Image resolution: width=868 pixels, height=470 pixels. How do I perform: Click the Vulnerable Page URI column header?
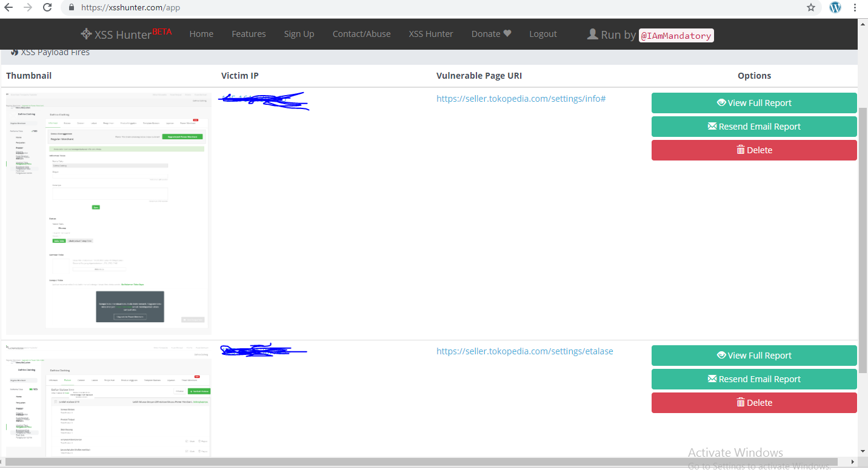pyautogui.click(x=479, y=76)
